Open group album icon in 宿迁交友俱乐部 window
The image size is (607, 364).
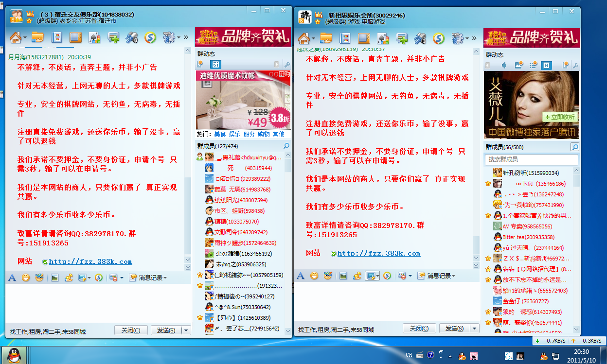(x=56, y=37)
